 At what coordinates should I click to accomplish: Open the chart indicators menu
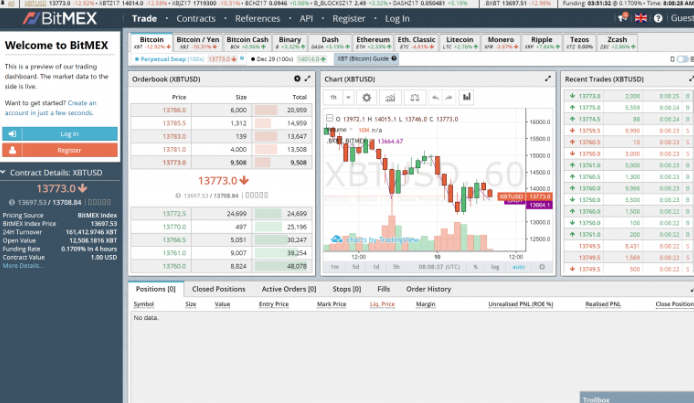[390, 97]
